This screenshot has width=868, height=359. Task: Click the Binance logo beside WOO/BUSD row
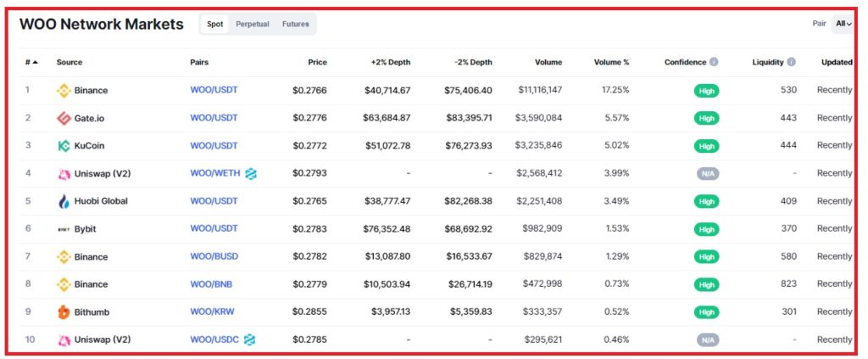pyautogui.click(x=64, y=256)
